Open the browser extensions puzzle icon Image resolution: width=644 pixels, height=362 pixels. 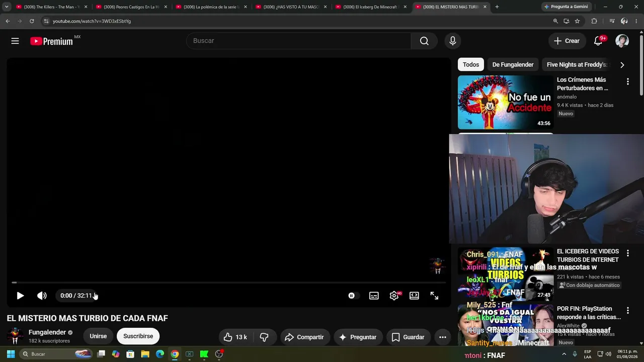pos(594,21)
